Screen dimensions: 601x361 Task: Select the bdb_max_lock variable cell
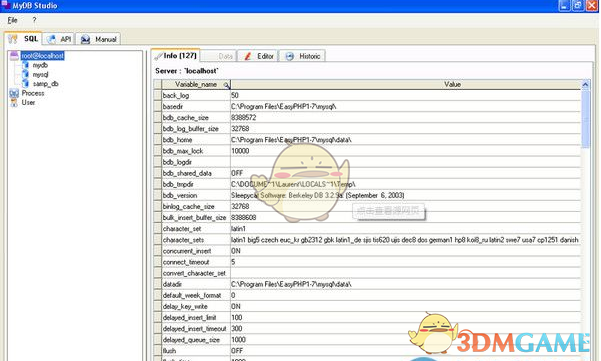coord(196,151)
